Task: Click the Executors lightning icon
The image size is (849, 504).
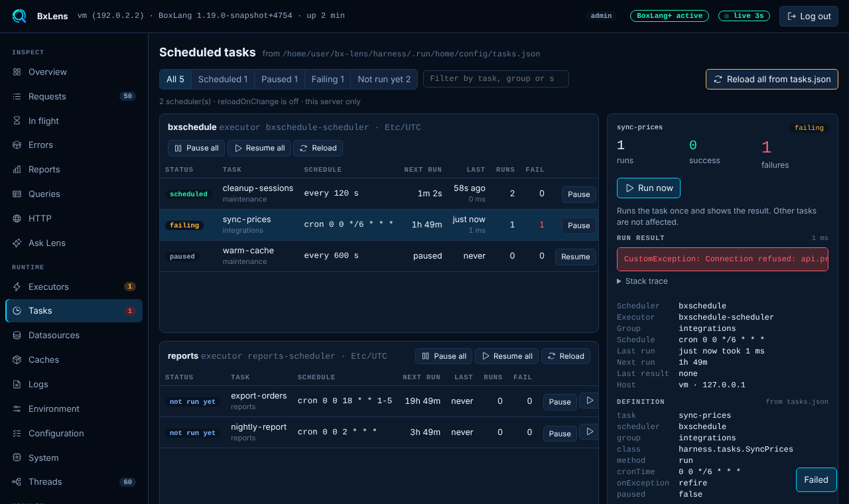Action: click(x=17, y=286)
